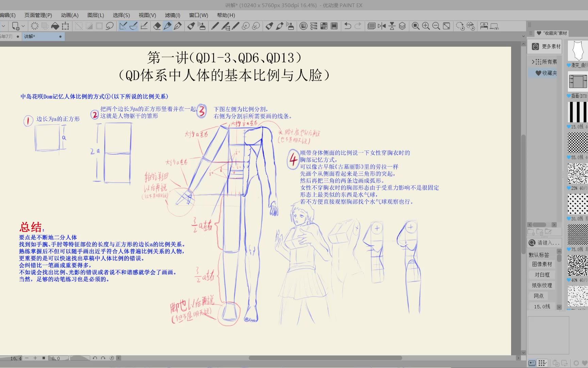Toggle the 图像素材 tag filter
The width and height of the screenshot is (588, 368).
[542, 264]
